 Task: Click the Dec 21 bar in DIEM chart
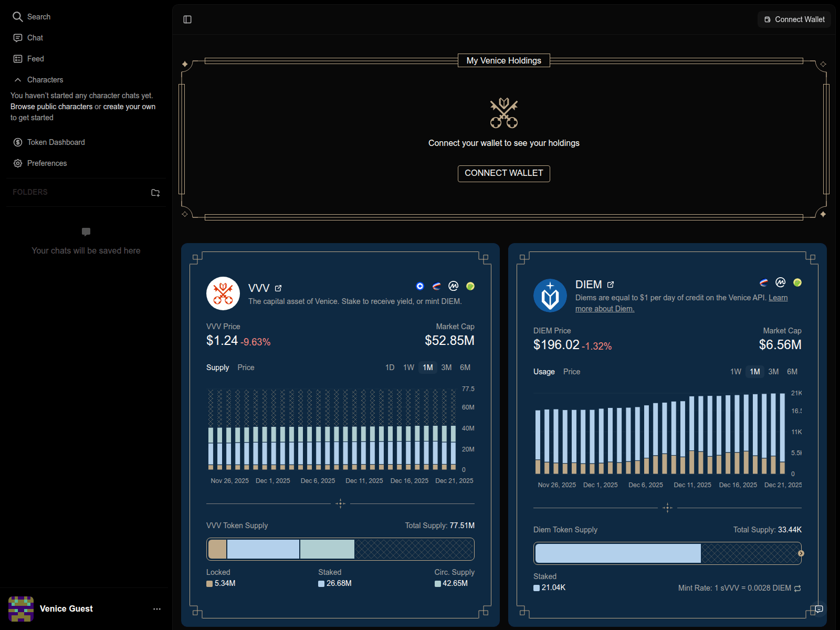coord(782,434)
